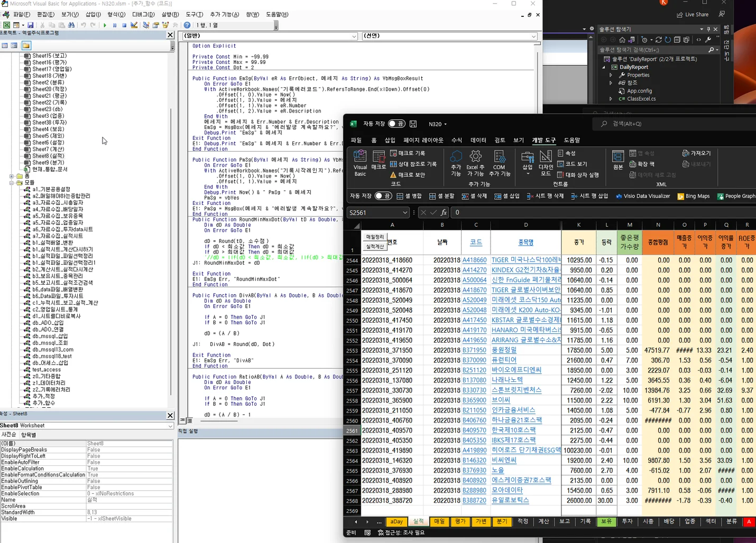This screenshot has width=756, height=543.
Task: Toggle Design Mode icon in VBA toolbar
Action: pyautogui.click(x=134, y=25)
